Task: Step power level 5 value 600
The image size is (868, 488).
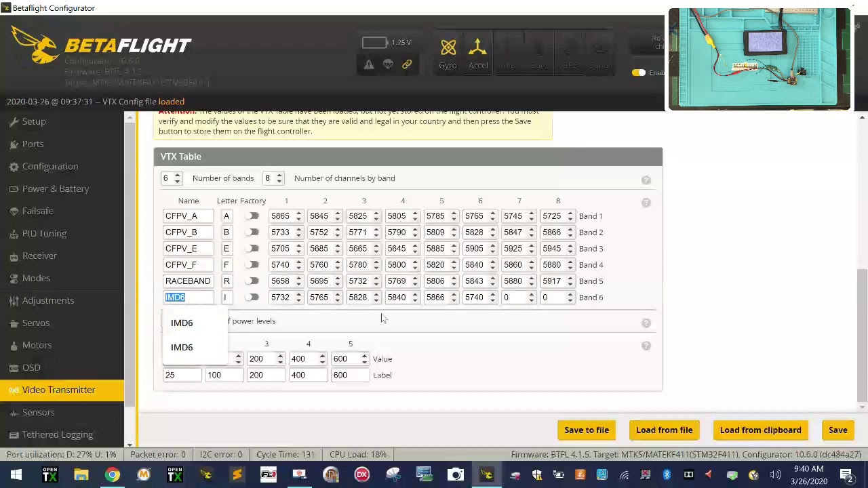Action: pos(364,359)
